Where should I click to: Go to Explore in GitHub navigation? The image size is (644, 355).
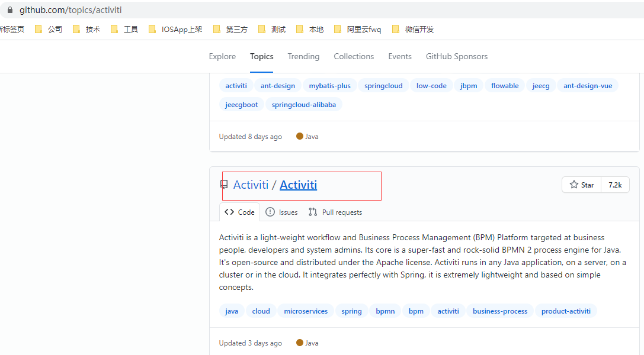pyautogui.click(x=222, y=57)
